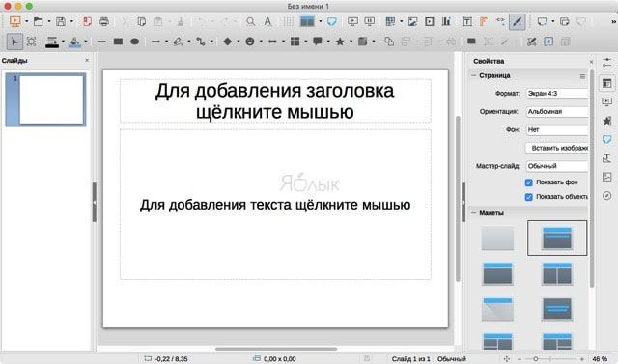Click the Copy icon in toolbar

click(142, 21)
